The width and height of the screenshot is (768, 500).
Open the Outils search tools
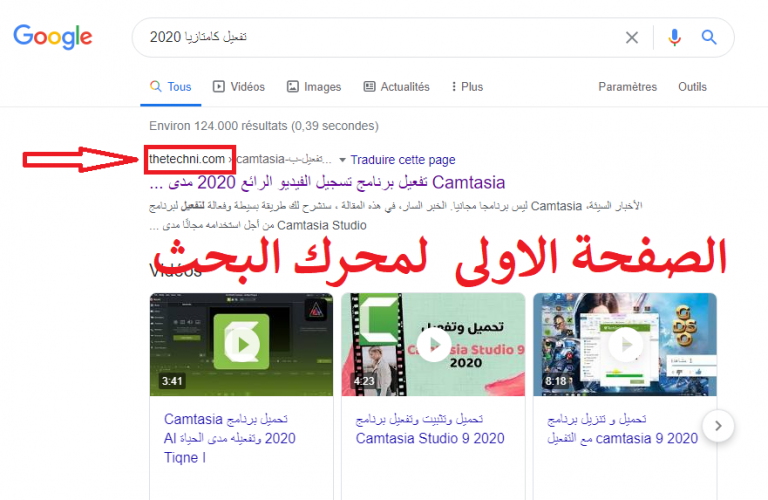pos(692,87)
